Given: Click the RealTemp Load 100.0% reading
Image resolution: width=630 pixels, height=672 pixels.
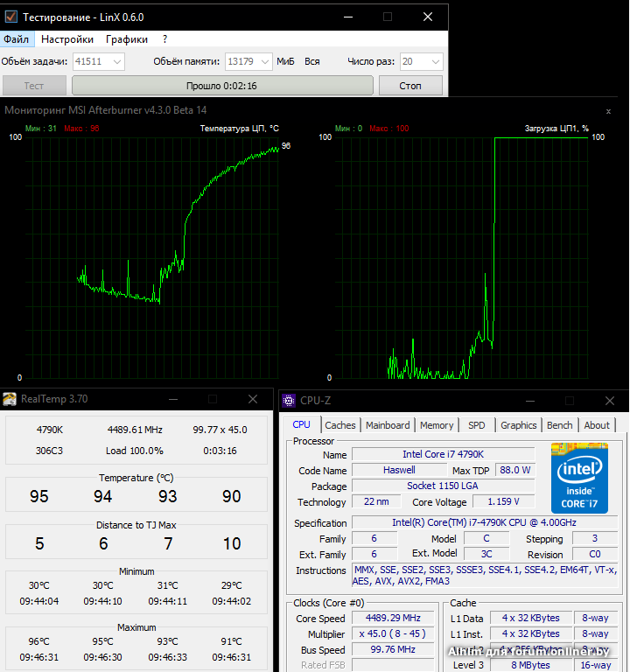Looking at the screenshot, I should [x=135, y=451].
